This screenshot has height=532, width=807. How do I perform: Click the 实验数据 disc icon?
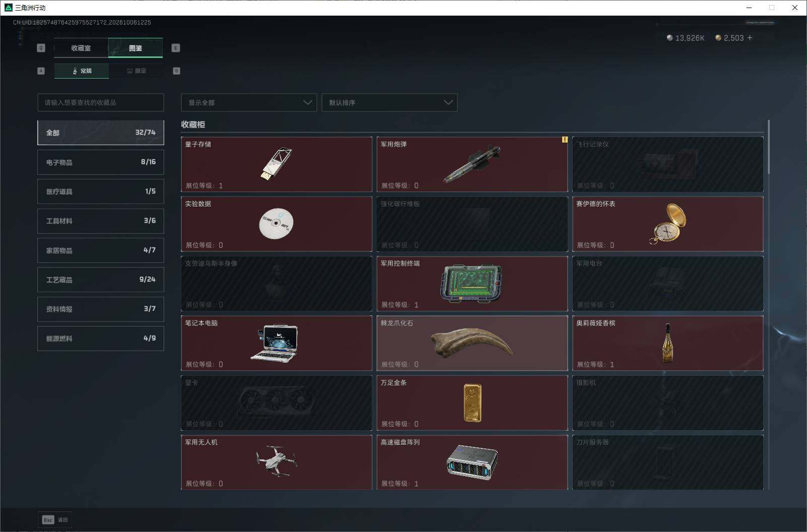tap(276, 223)
